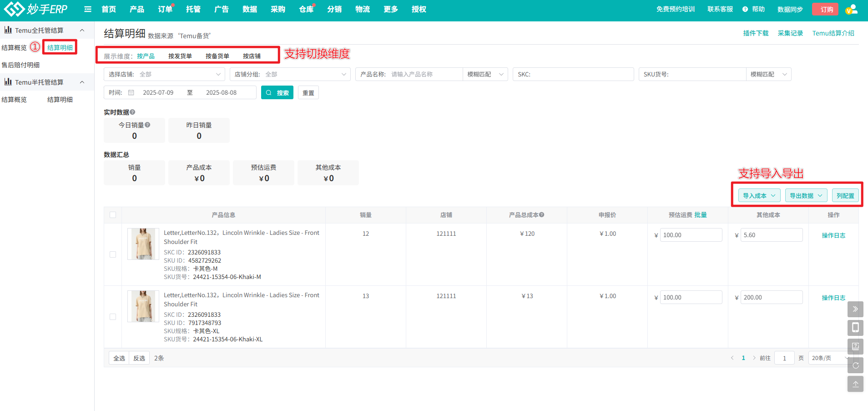Click the mobile phone floating icon

click(855, 328)
